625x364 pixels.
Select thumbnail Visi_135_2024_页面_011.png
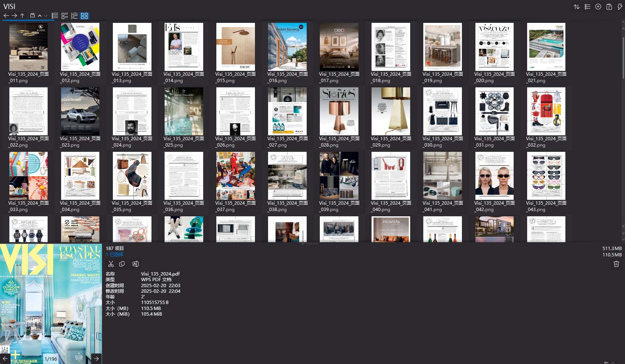pos(28,46)
